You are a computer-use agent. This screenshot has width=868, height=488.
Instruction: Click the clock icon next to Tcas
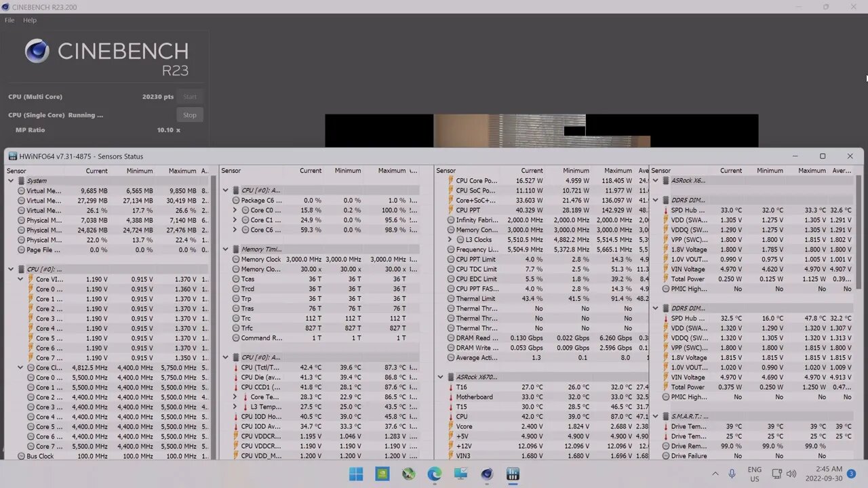236,279
